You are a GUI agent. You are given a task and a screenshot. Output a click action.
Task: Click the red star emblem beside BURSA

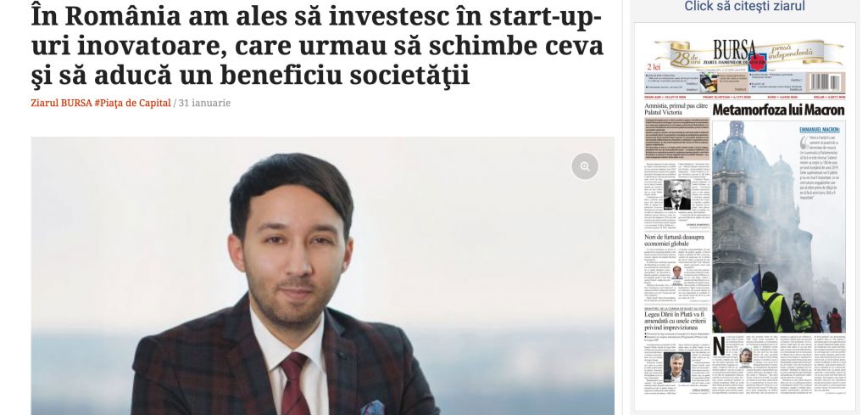pos(757,60)
